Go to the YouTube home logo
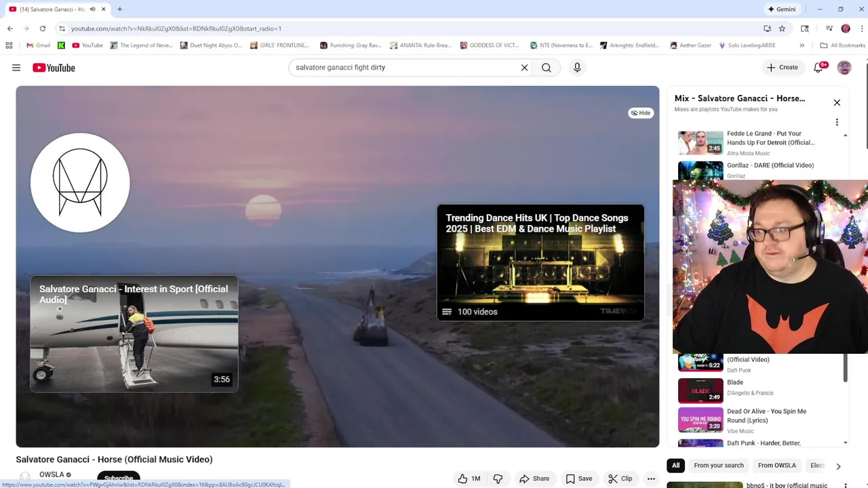868x488 pixels. coord(54,68)
